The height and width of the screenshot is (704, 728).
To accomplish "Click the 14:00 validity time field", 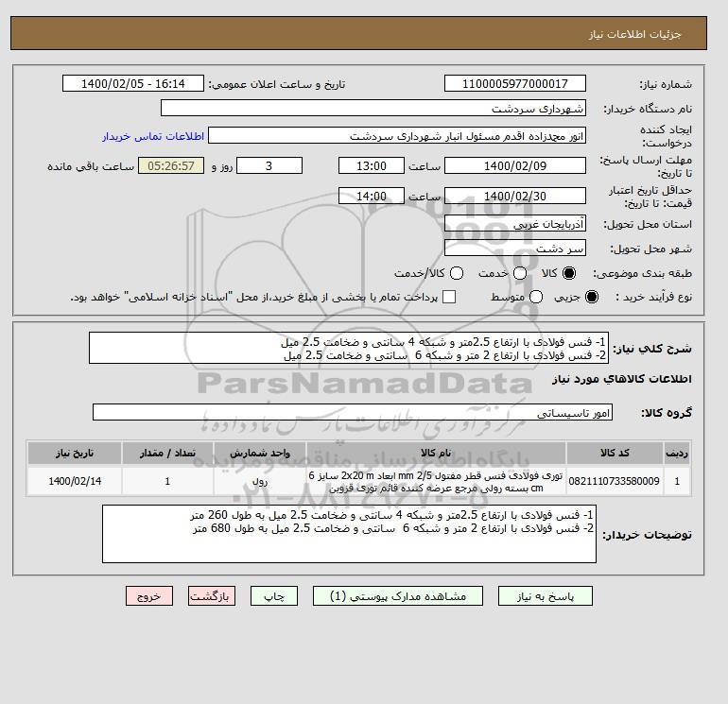I will coord(372,196).
